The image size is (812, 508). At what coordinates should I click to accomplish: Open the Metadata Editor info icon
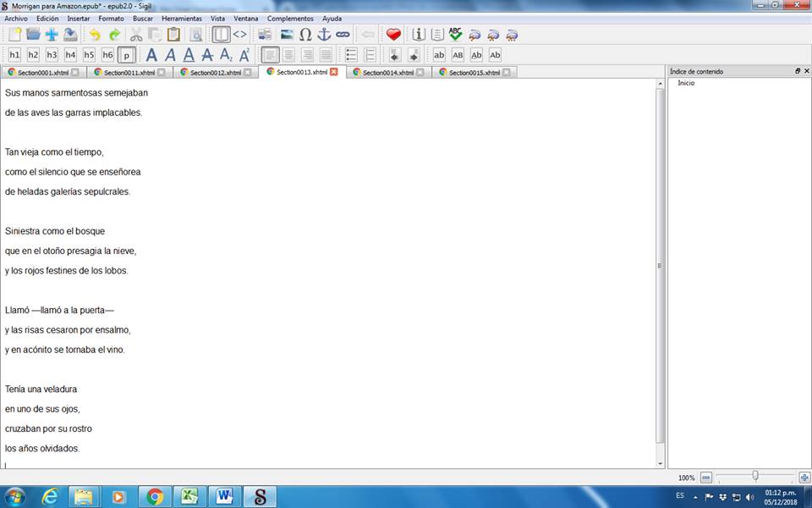(419, 35)
